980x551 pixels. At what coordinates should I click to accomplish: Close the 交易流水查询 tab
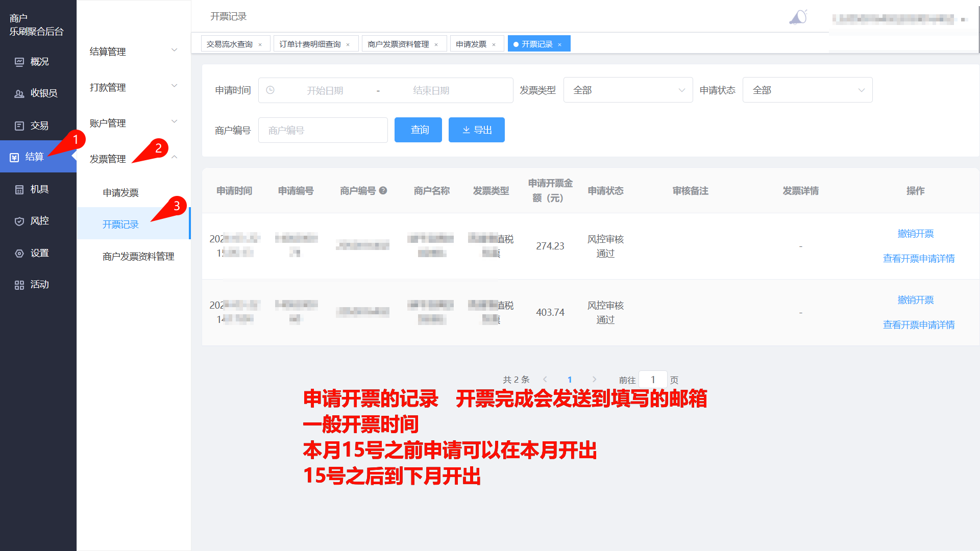click(260, 45)
